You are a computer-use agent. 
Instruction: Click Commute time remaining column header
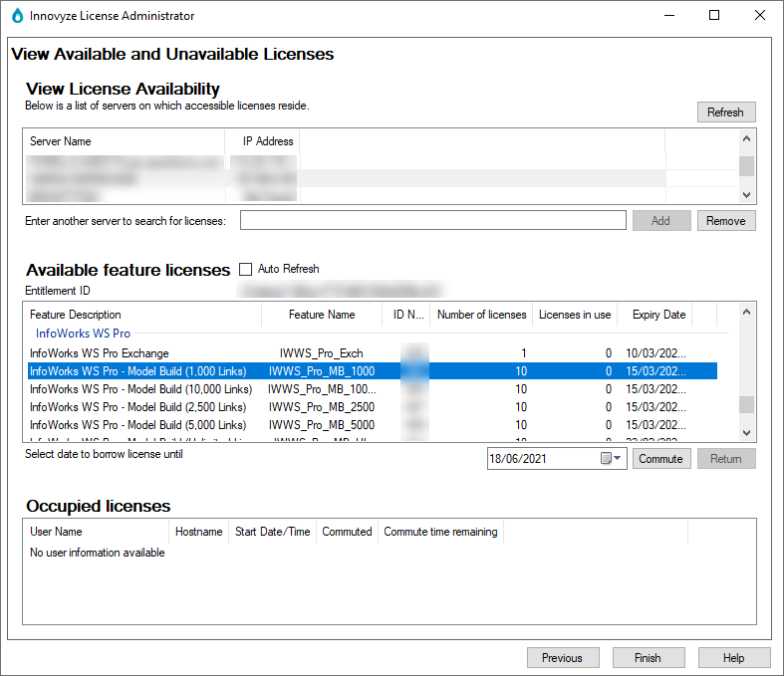click(440, 532)
